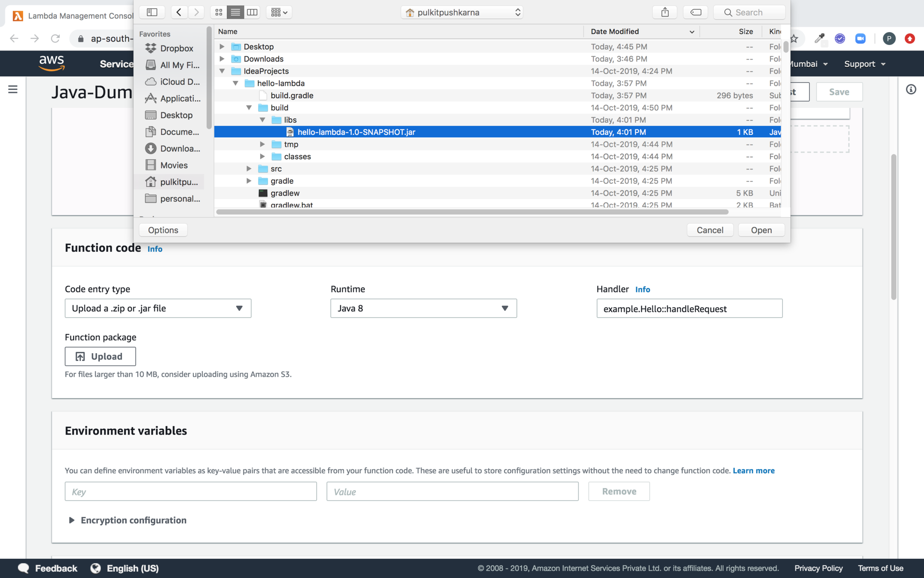Expand the src folder

point(249,169)
